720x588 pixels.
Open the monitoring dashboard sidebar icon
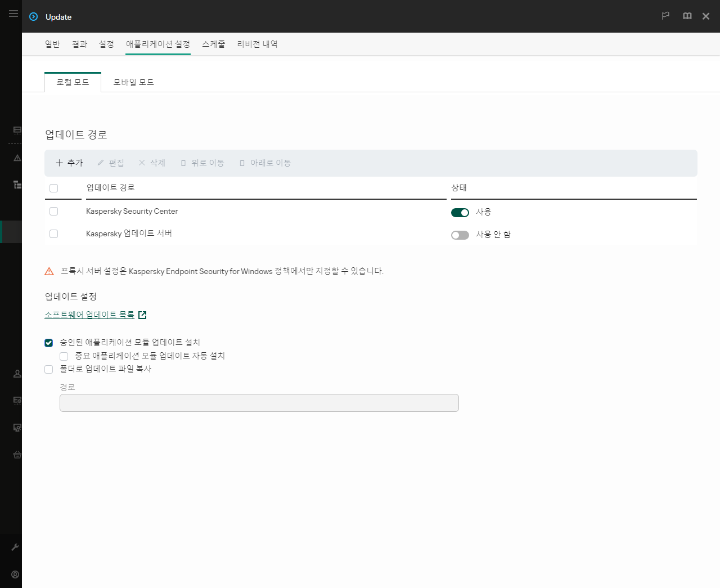[16, 130]
